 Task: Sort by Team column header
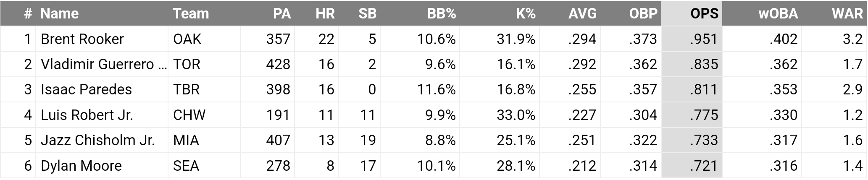pos(191,13)
